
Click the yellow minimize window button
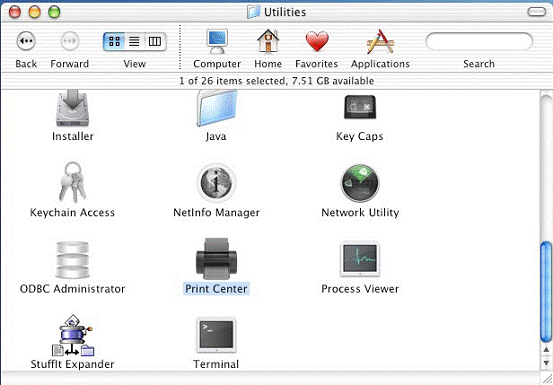[x=35, y=12]
